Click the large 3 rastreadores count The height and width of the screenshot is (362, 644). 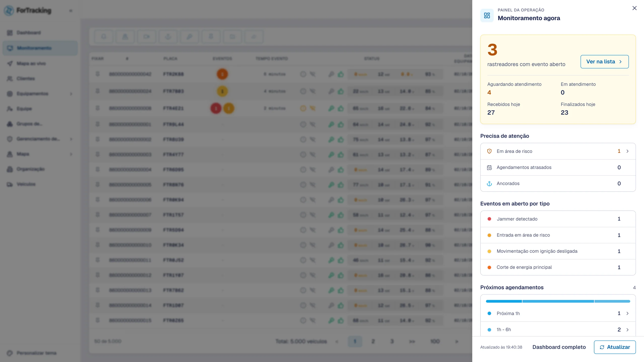(x=492, y=50)
